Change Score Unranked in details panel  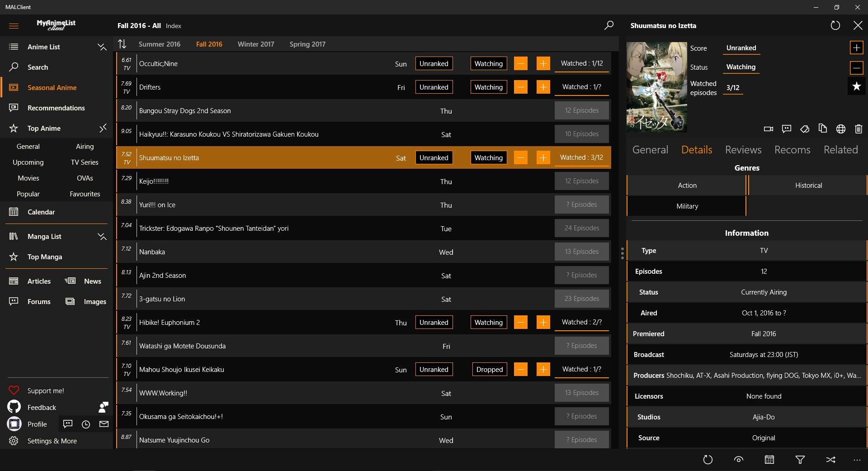click(741, 48)
